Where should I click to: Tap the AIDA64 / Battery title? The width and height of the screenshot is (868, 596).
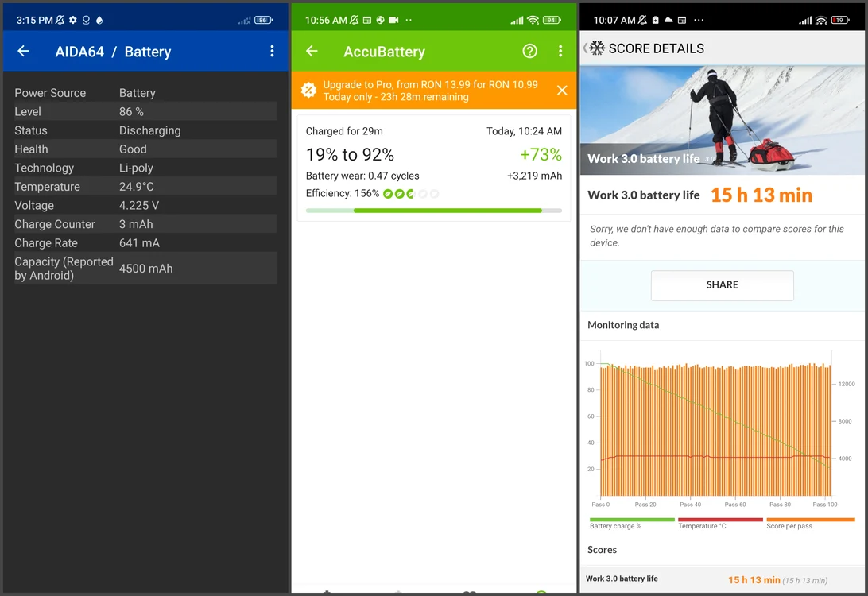pos(113,52)
